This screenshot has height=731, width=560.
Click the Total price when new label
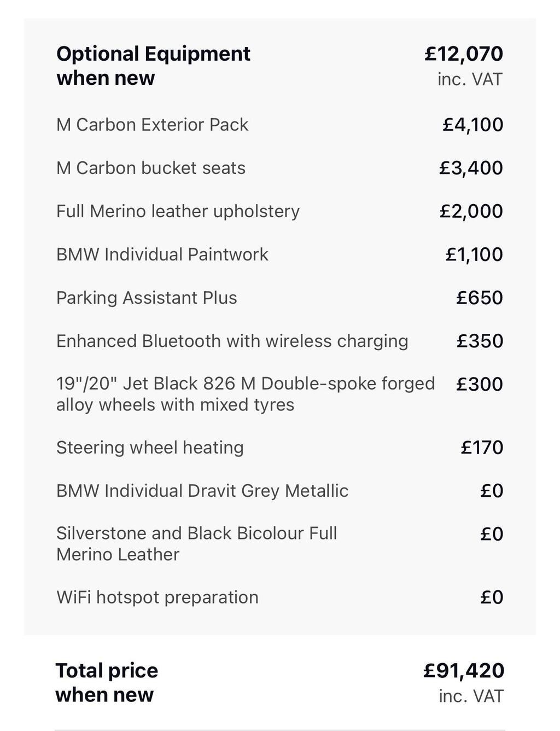point(107,683)
